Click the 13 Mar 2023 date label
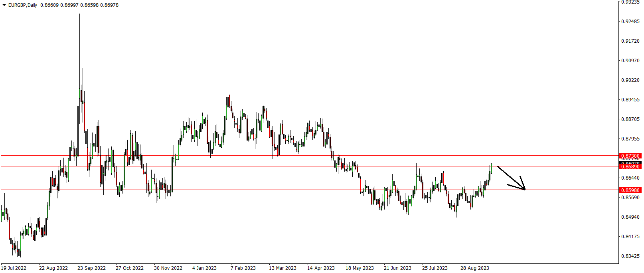The width and height of the screenshot is (644, 273). pyautogui.click(x=282, y=268)
